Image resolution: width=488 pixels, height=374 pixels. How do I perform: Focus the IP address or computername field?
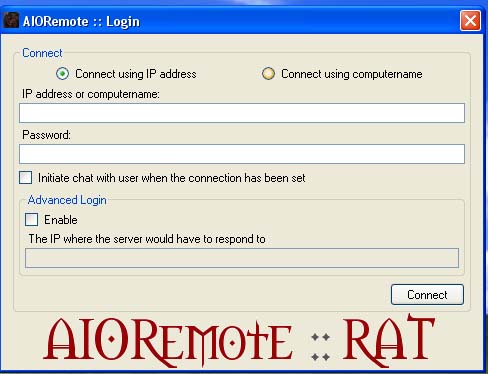(242, 113)
